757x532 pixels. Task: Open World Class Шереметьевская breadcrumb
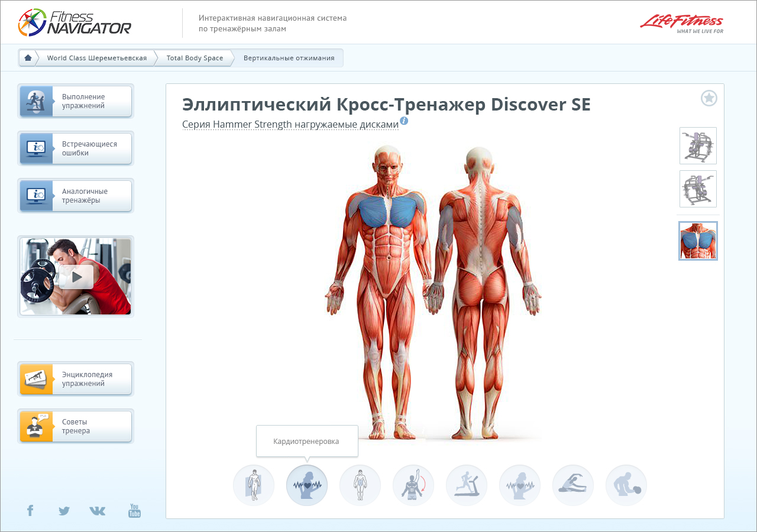coord(97,58)
